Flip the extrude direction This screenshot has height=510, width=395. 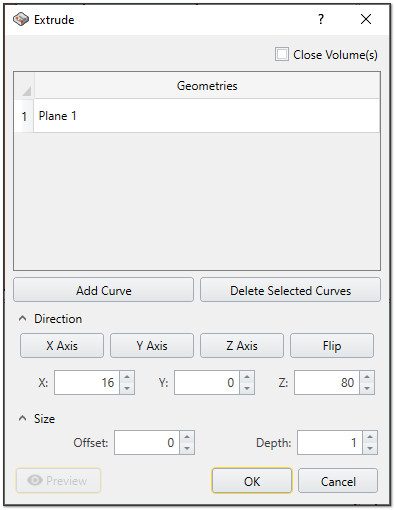point(332,346)
